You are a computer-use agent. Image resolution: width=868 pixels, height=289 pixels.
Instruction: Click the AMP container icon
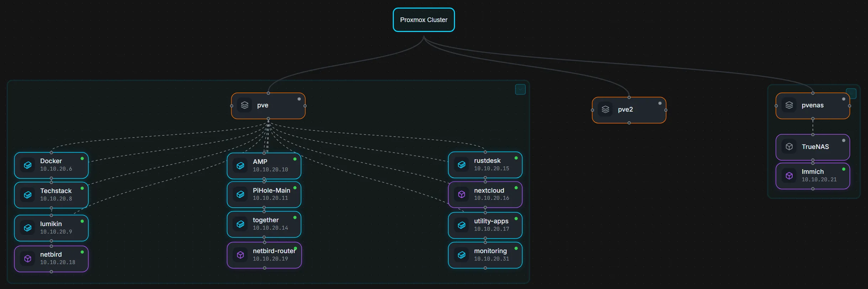(240, 166)
